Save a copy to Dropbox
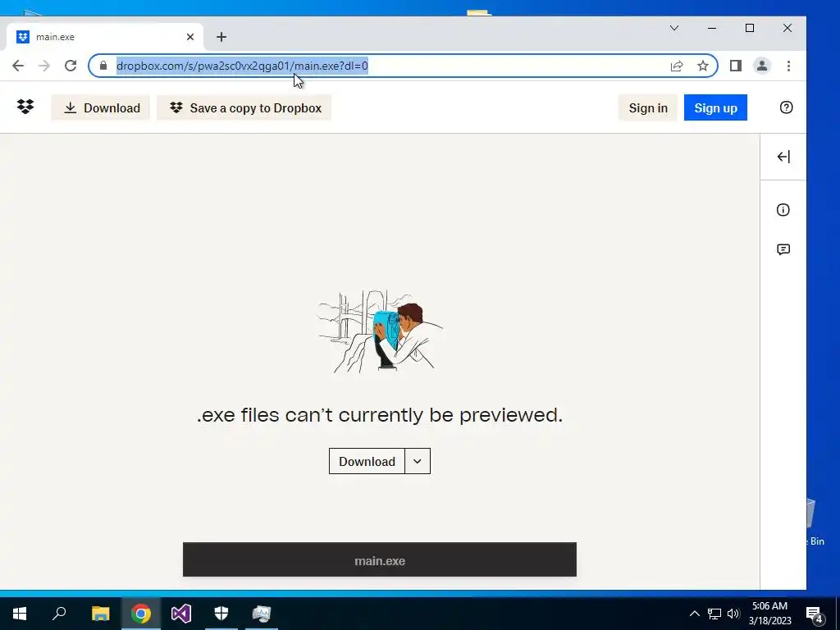Viewport: 840px width, 630px height. coord(244,107)
